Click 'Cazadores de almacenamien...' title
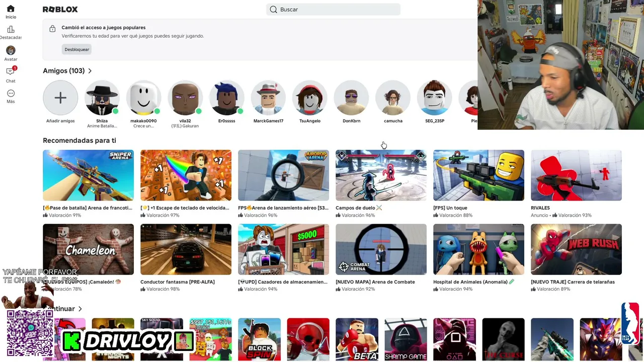Image resolution: width=644 pixels, height=362 pixels. 283,282
